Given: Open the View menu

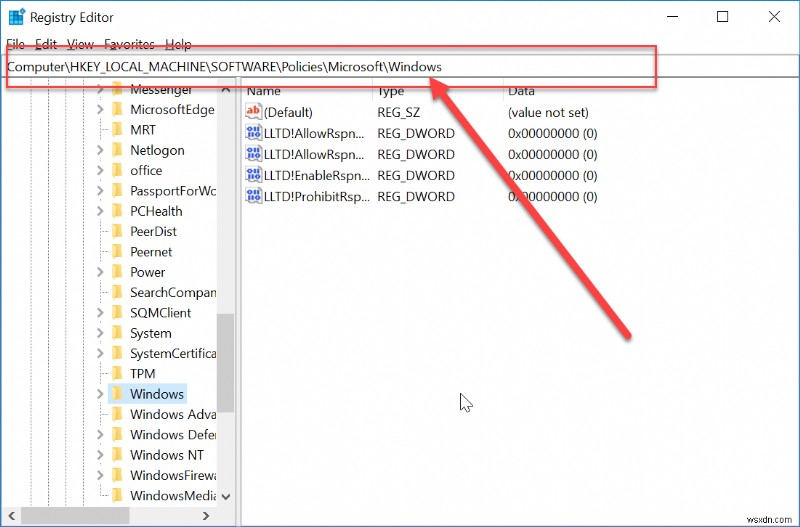Looking at the screenshot, I should [x=80, y=44].
